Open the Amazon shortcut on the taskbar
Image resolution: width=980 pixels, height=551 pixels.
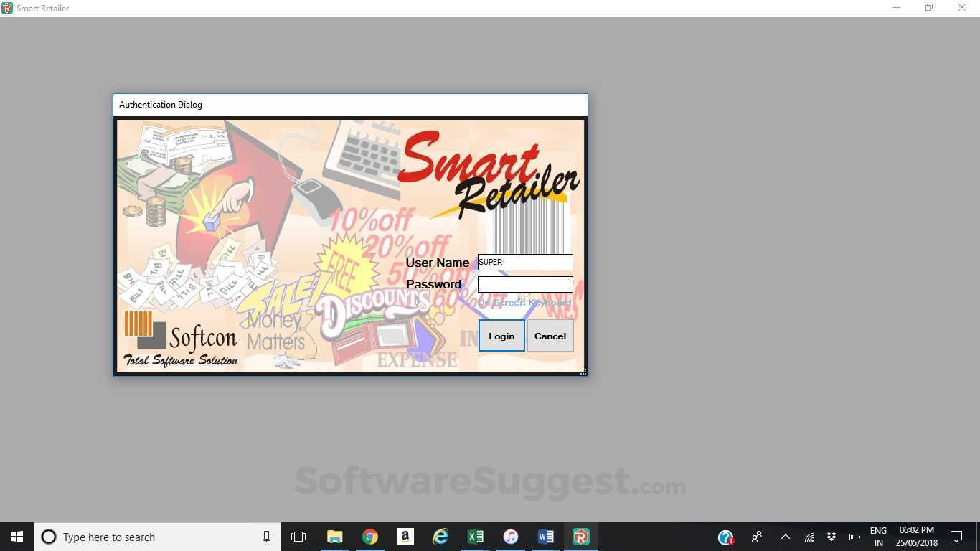pos(405,537)
